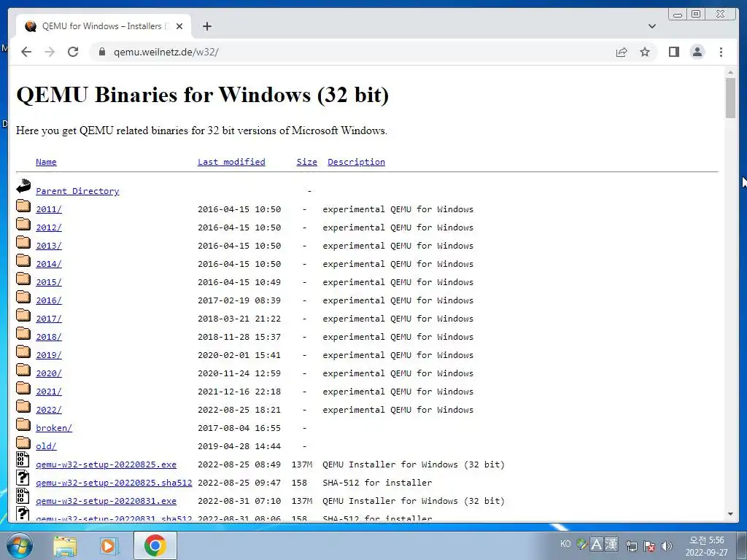Open Action Center flag icon
This screenshot has height=560, width=747.
pos(649,545)
